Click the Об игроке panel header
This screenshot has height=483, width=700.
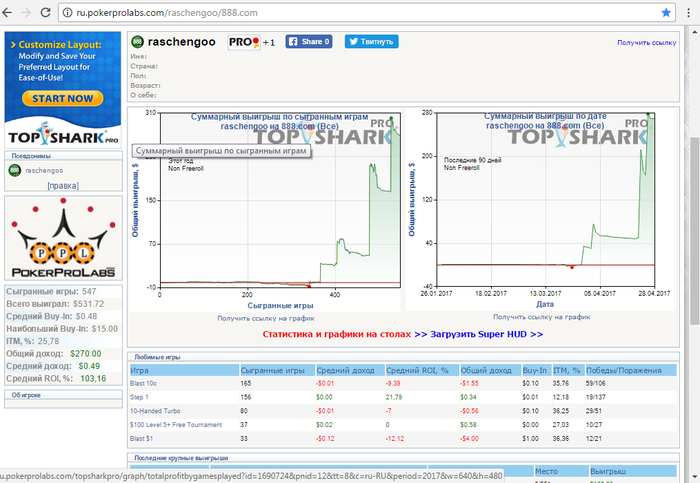coord(63,395)
